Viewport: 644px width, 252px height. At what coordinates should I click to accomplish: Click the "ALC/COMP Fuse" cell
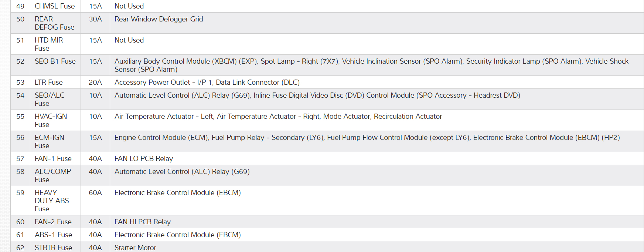coord(53,175)
